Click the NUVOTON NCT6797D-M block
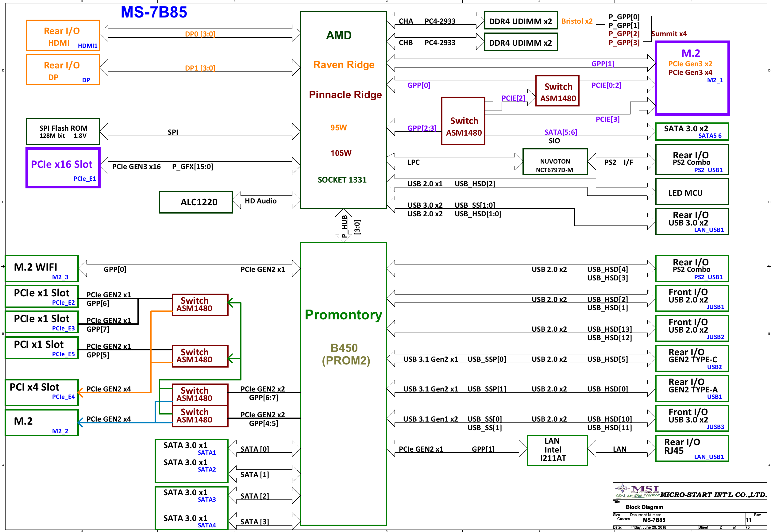771x532 pixels. (555, 162)
